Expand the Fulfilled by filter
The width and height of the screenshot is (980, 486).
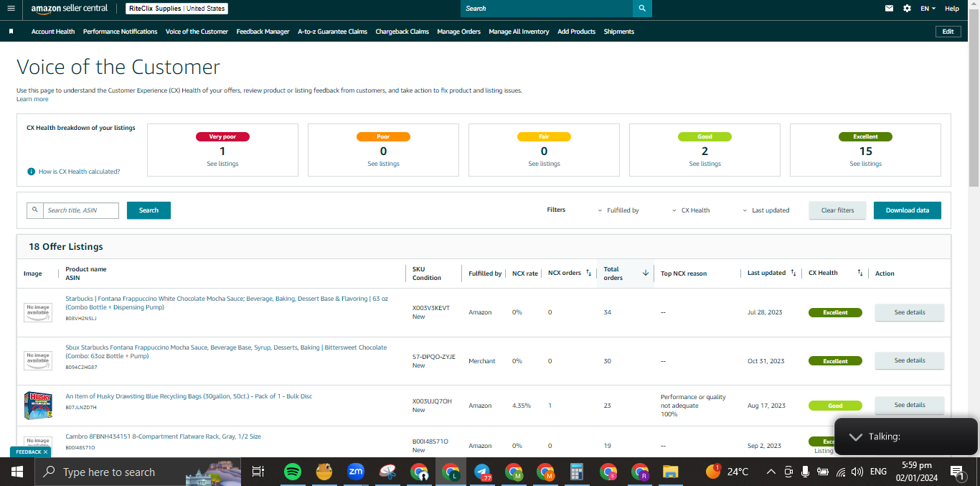coord(618,210)
